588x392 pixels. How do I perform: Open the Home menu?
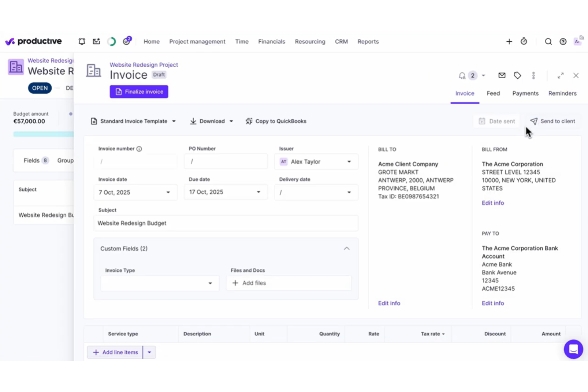pos(152,41)
